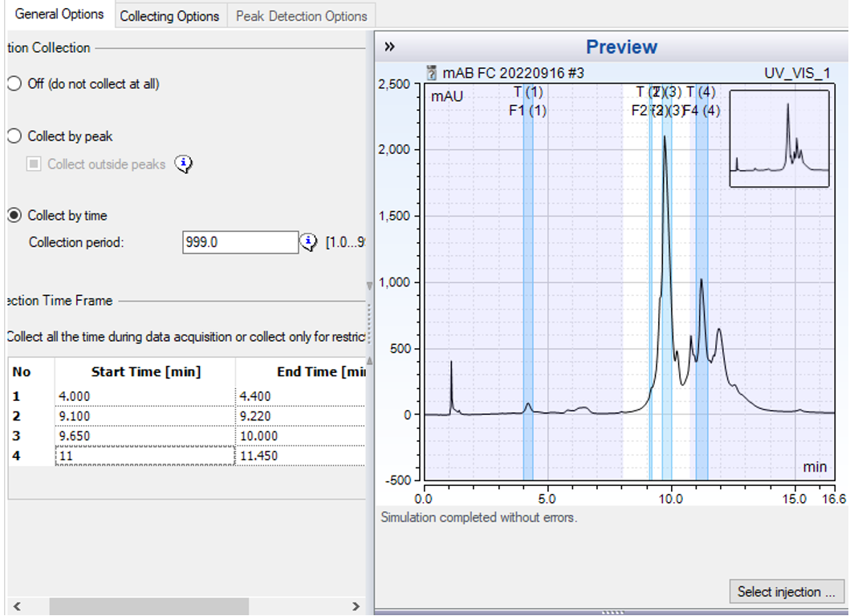Open the Peak Detection Options tab
850x616 pixels.
[301, 16]
